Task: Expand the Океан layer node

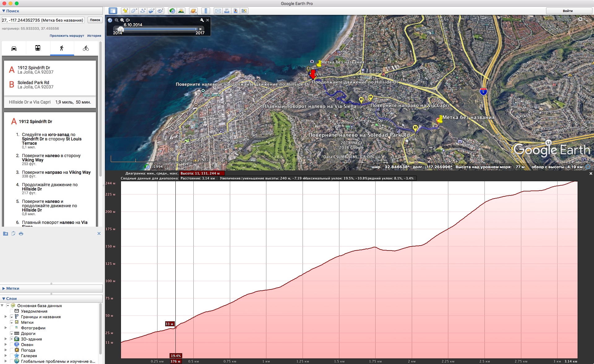Action: pyautogui.click(x=6, y=345)
